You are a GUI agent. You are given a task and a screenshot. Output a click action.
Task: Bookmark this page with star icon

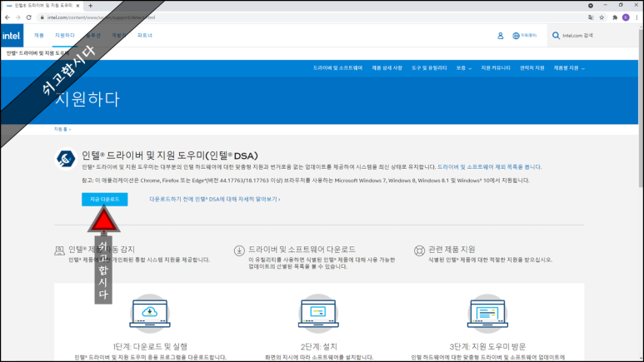(602, 17)
